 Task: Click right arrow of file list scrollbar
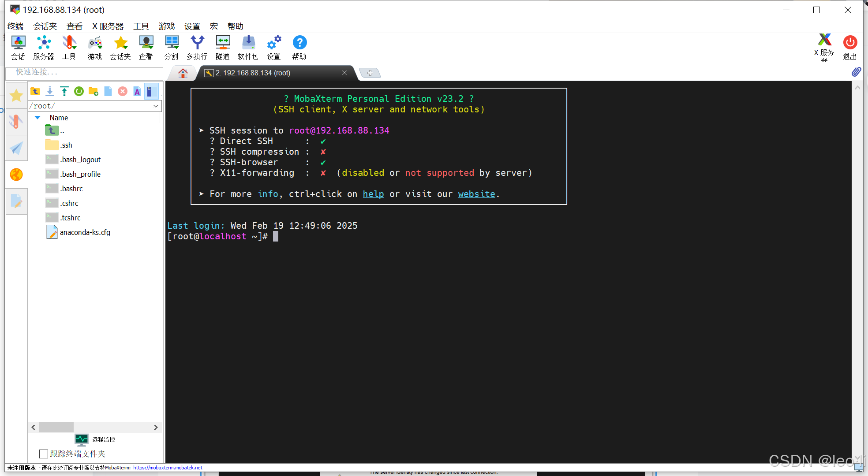[156, 427]
